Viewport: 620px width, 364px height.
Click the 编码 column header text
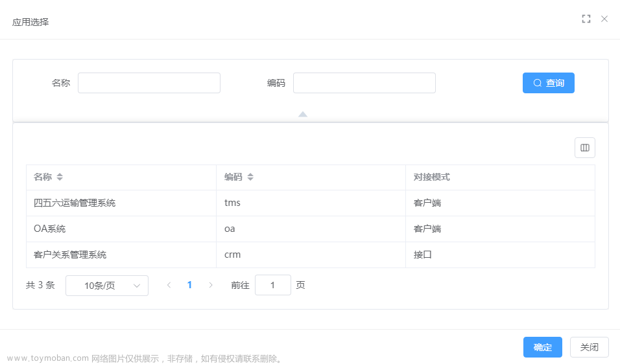[x=233, y=177]
